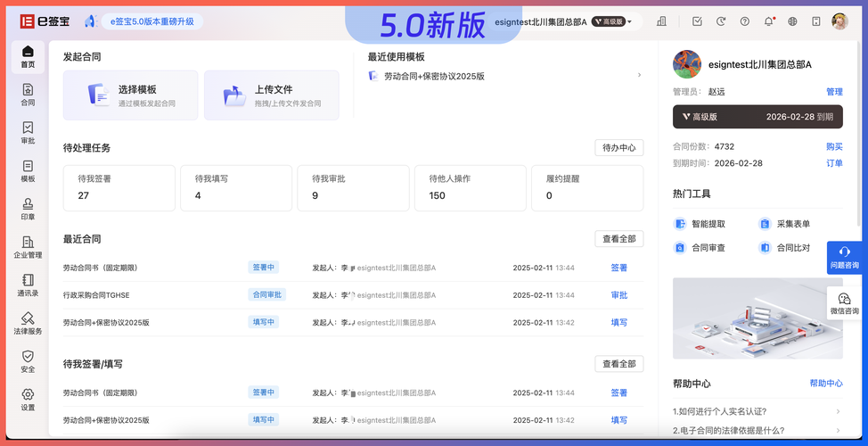
Task: Open the 智能提取 tool
Action: coord(700,224)
